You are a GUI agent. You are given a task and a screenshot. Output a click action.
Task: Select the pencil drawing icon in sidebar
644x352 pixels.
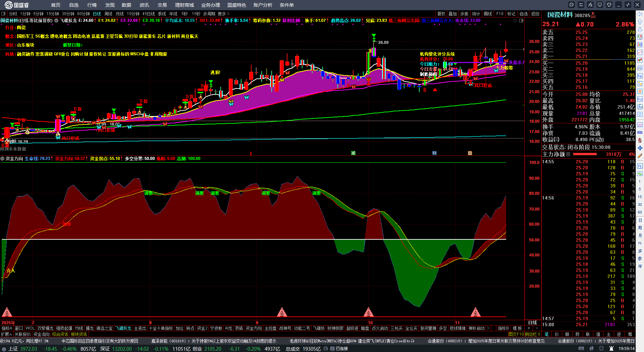point(640,156)
